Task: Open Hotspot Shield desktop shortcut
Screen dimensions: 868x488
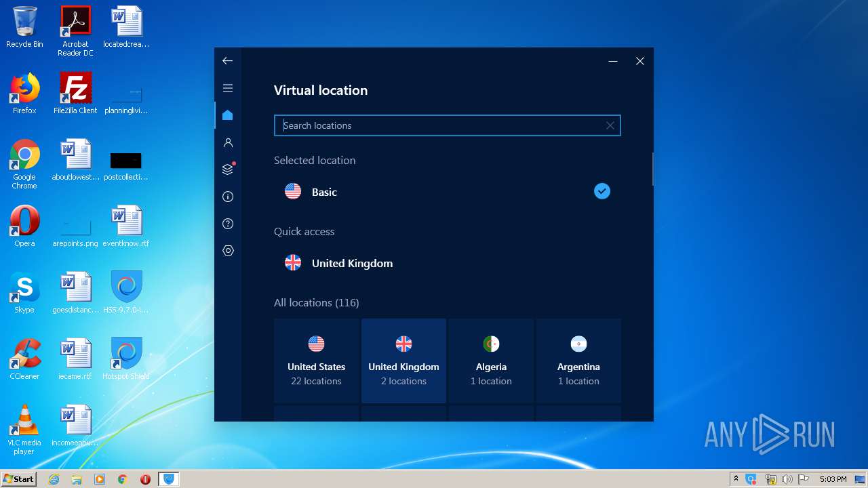Action: pos(126,359)
